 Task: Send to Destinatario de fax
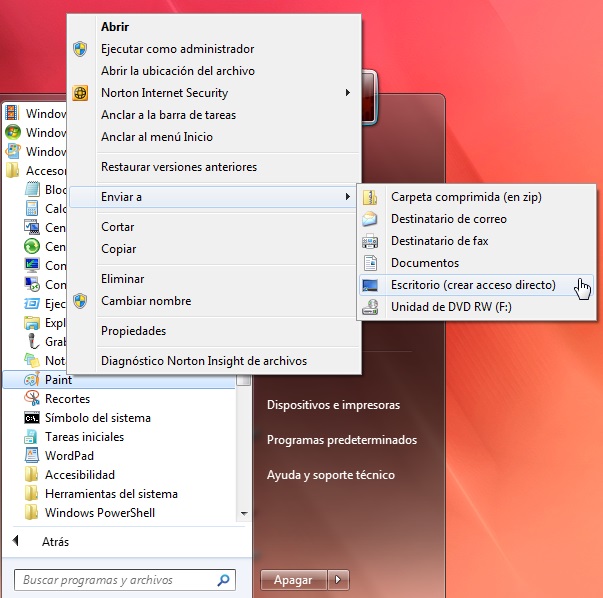[476, 241]
